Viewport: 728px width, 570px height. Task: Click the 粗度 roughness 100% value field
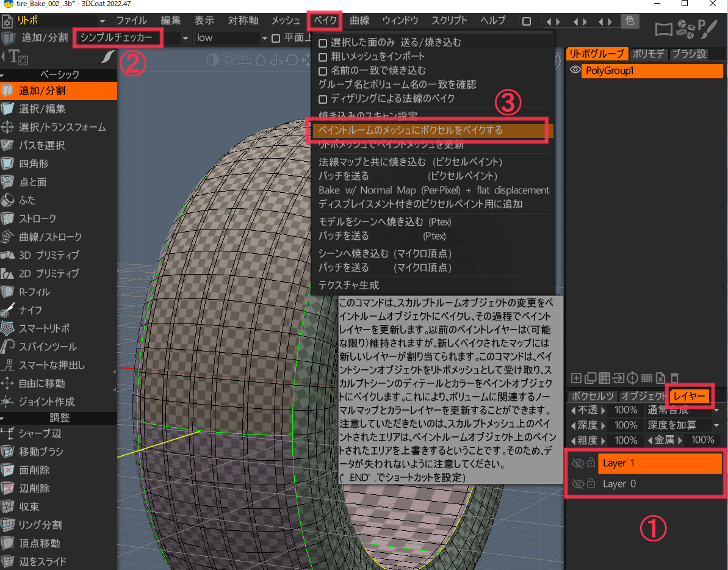click(625, 440)
